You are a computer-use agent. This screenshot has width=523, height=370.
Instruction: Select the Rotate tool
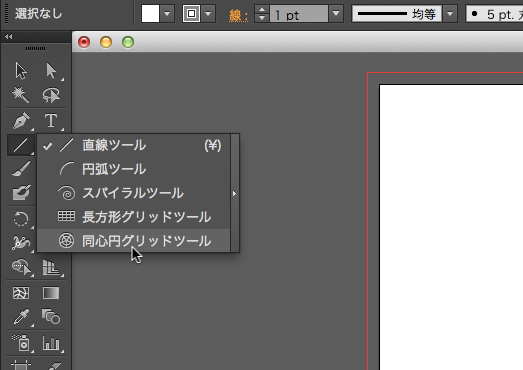point(21,219)
